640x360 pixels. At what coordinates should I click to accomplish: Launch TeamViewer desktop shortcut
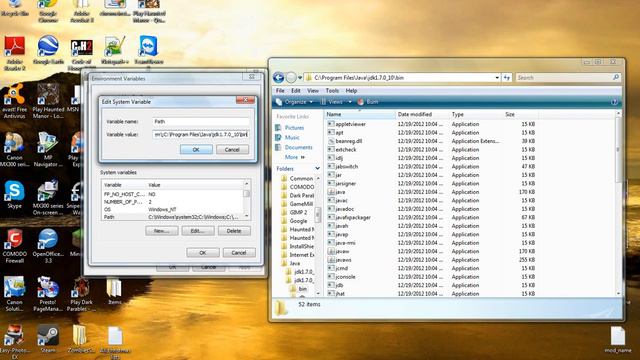pos(149,50)
